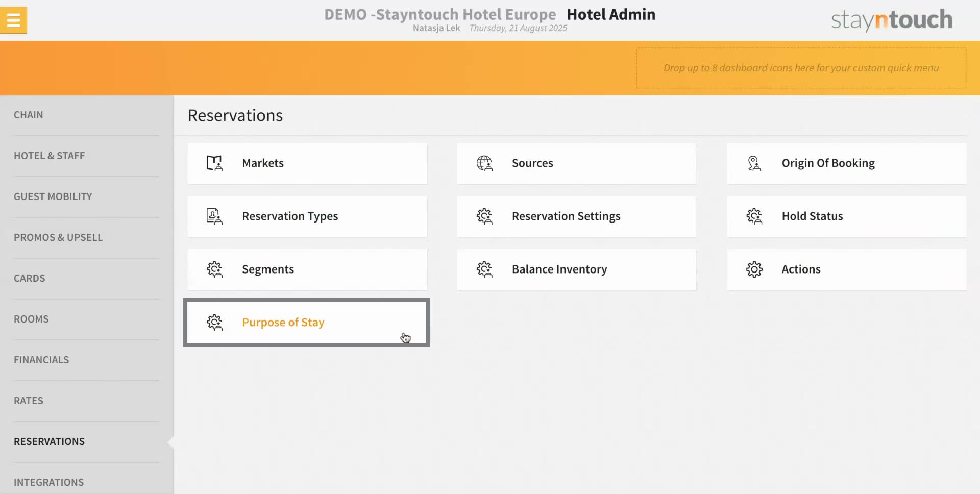
Task: Click the stayntouch logo
Action: click(892, 20)
